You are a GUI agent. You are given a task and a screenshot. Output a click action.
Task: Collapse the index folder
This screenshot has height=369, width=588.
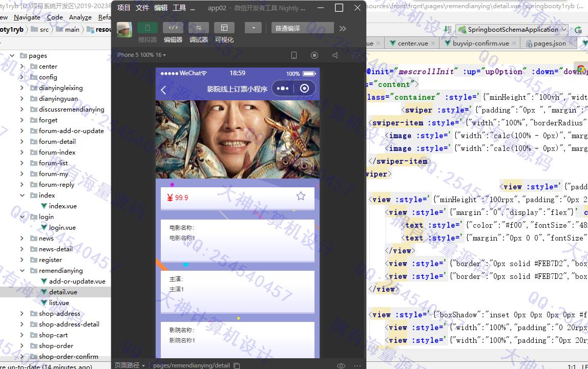[x=22, y=195]
